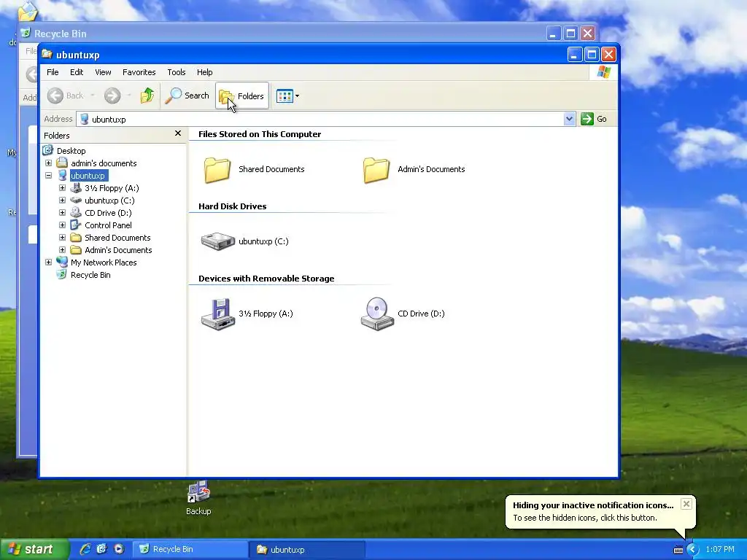This screenshot has width=747, height=560.
Task: Open the Edit menu
Action: pos(77,72)
